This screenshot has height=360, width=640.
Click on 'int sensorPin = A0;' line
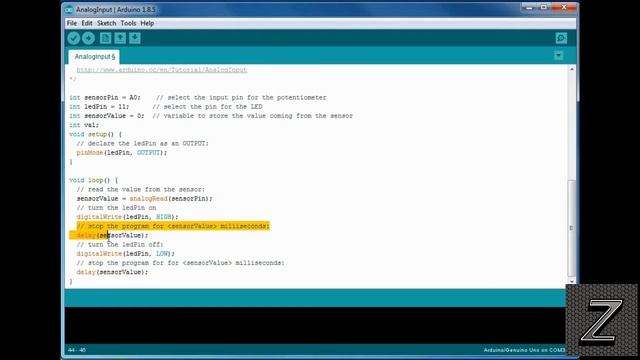[x=105, y=98]
